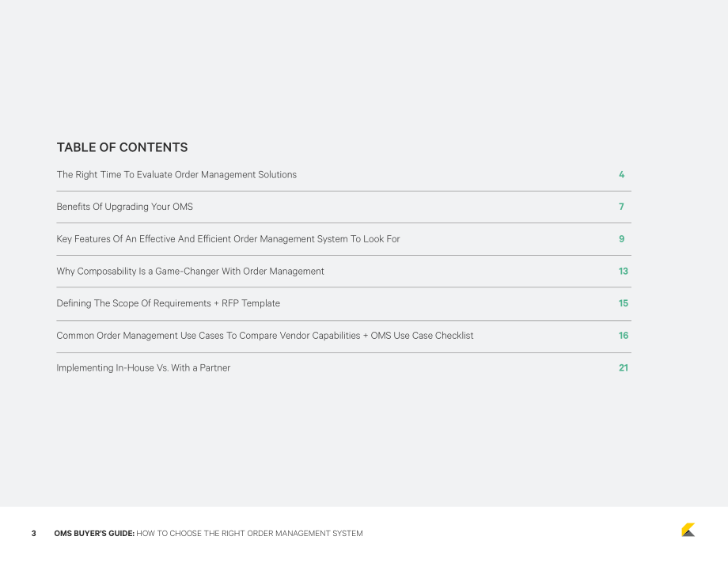Open 'Common Order Management Use Cases' entry
The height and width of the screenshot is (563, 728).
264,336
